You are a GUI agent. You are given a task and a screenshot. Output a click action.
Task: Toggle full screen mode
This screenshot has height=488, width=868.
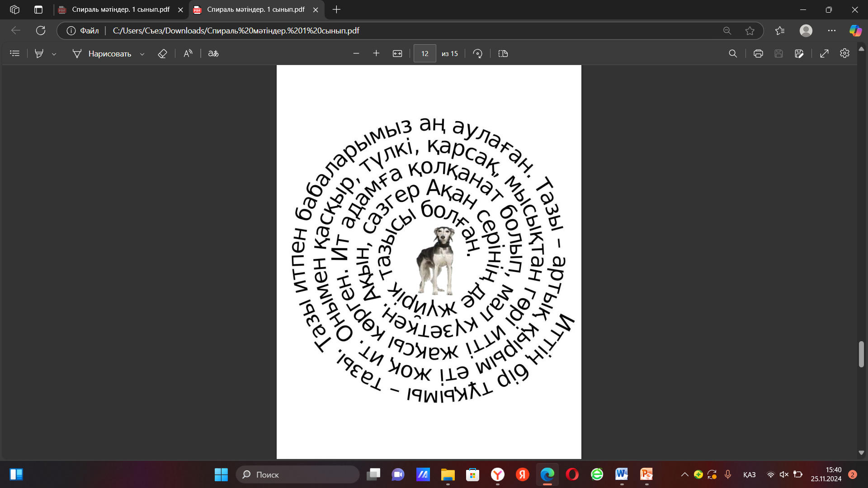[x=824, y=53]
